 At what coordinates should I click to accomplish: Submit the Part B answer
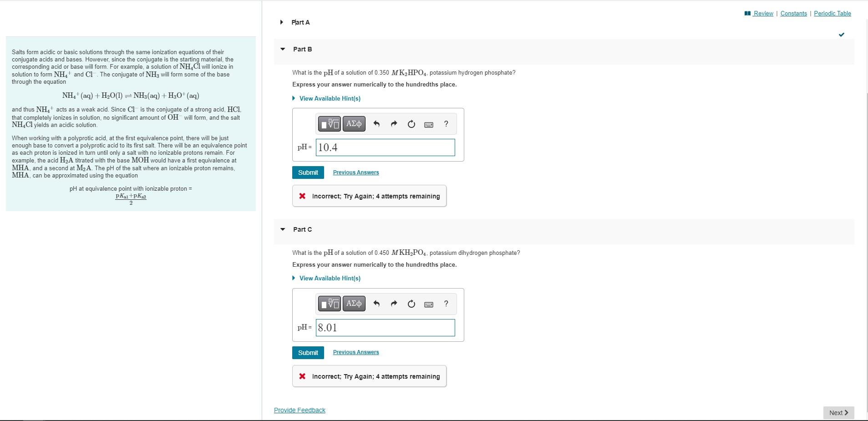point(308,172)
